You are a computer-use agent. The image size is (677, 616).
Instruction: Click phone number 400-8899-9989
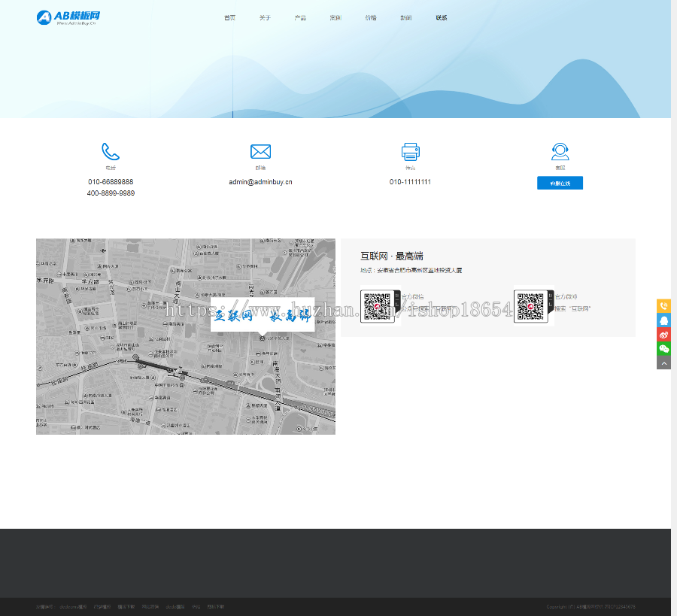111,193
